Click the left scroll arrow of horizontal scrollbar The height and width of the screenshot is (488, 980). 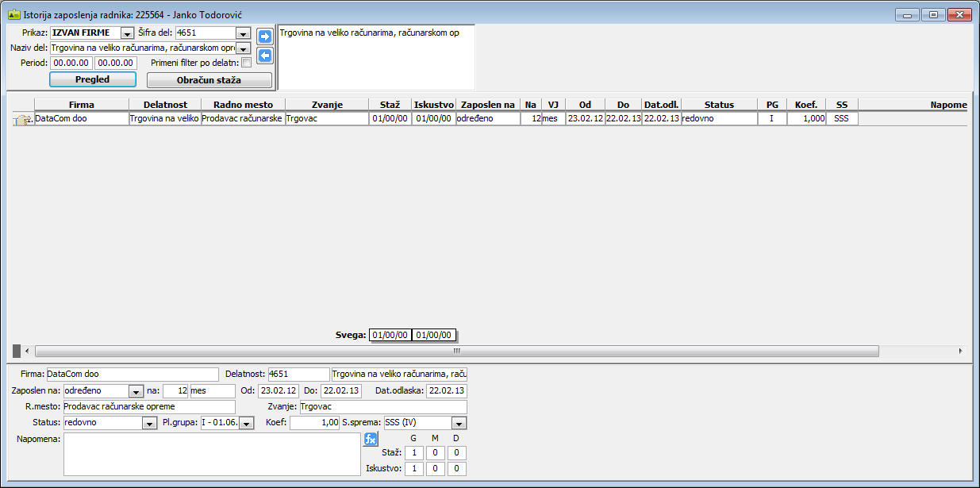coord(28,351)
